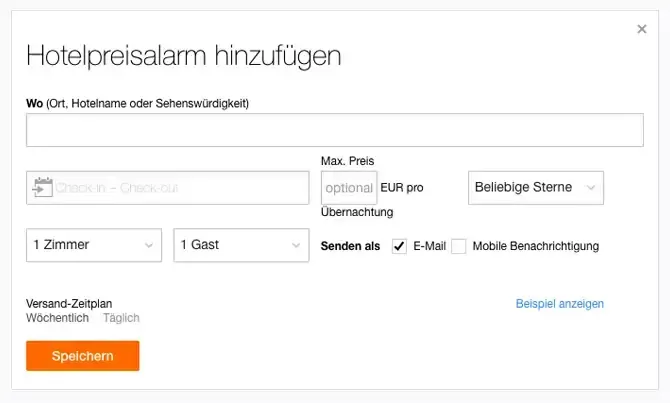Viewport: 670px width, 403px height.
Task: Click the chevron arrow beside 1 Zimmer
Action: point(149,245)
